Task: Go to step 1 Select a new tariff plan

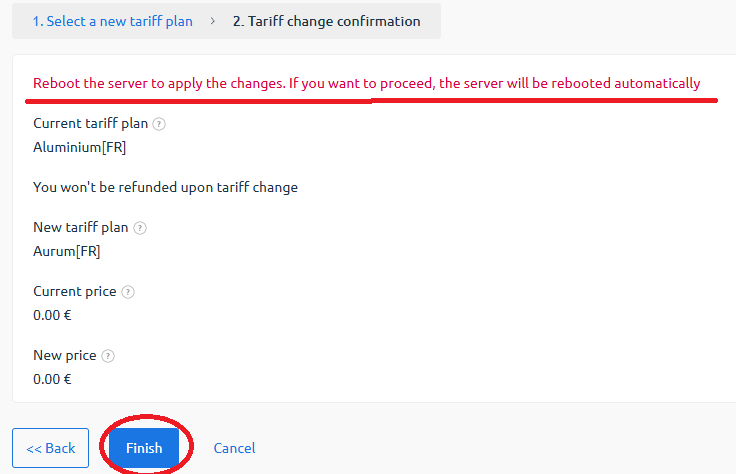Action: click(113, 21)
